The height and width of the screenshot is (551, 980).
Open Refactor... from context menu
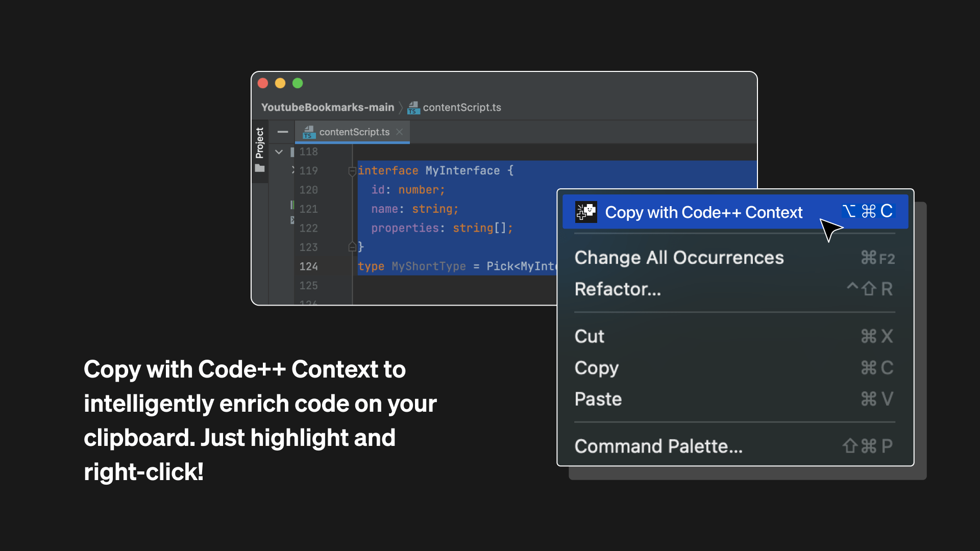pos(618,289)
